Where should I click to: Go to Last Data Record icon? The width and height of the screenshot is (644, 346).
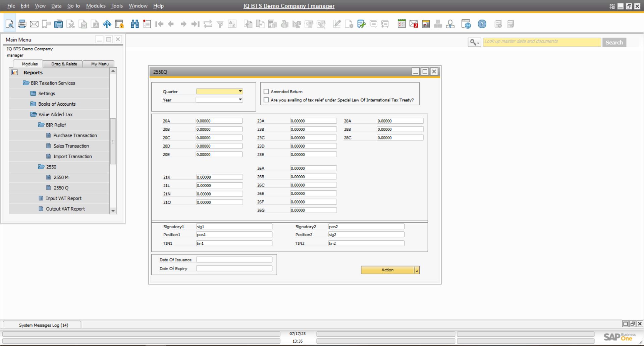tap(196, 24)
